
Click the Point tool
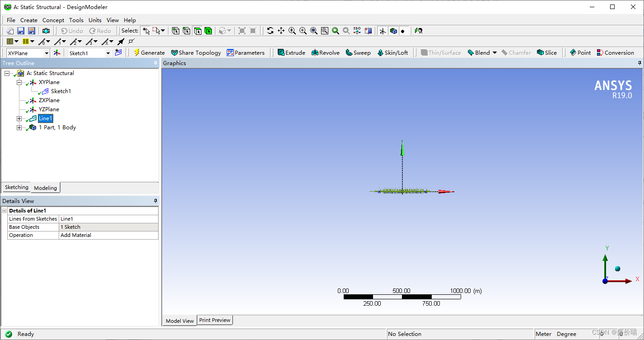coord(580,53)
